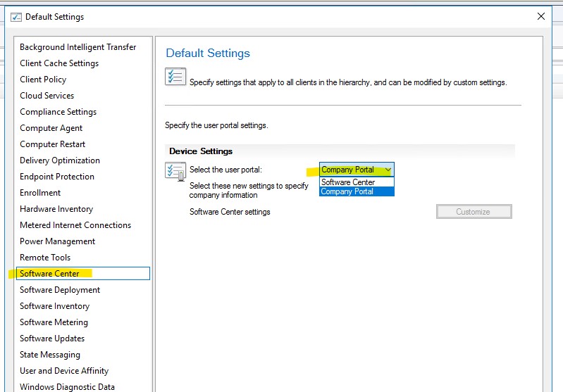Click the 'Select these new settings to specify' label

tap(249, 186)
